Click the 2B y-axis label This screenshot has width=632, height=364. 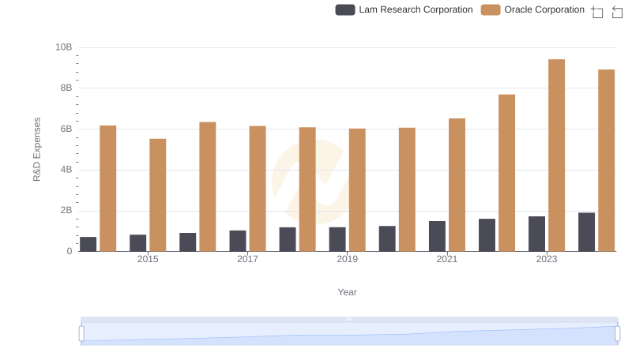[66, 210]
